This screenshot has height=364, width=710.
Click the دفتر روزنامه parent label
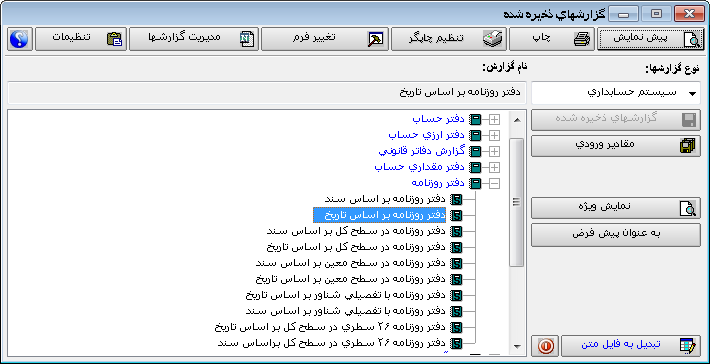click(x=438, y=183)
